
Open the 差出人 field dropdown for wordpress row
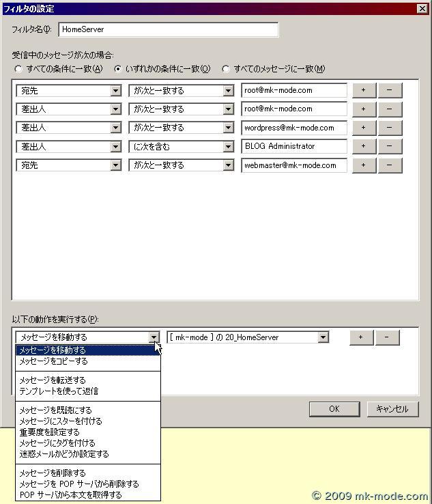tap(115, 128)
